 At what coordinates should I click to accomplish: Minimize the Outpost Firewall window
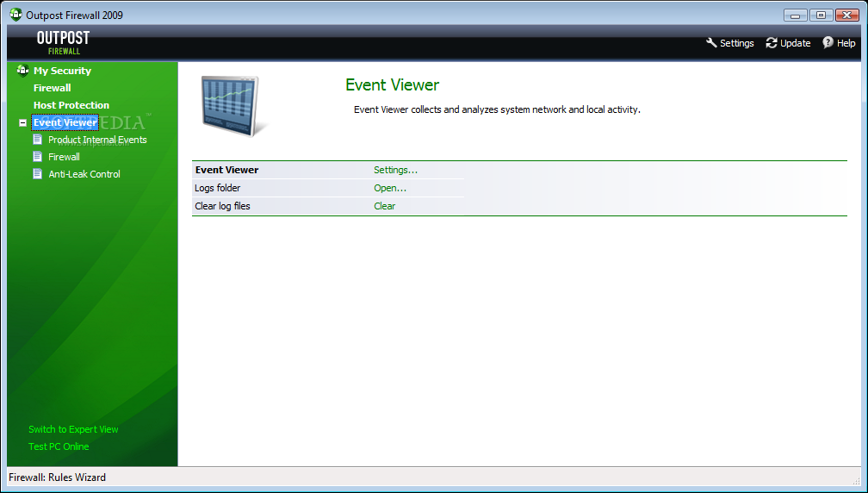[x=795, y=16]
